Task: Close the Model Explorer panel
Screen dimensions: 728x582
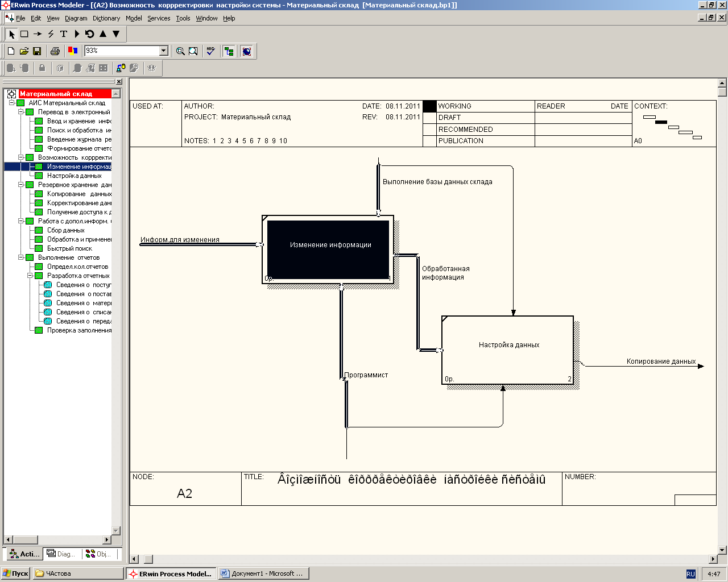Action: 119,82
